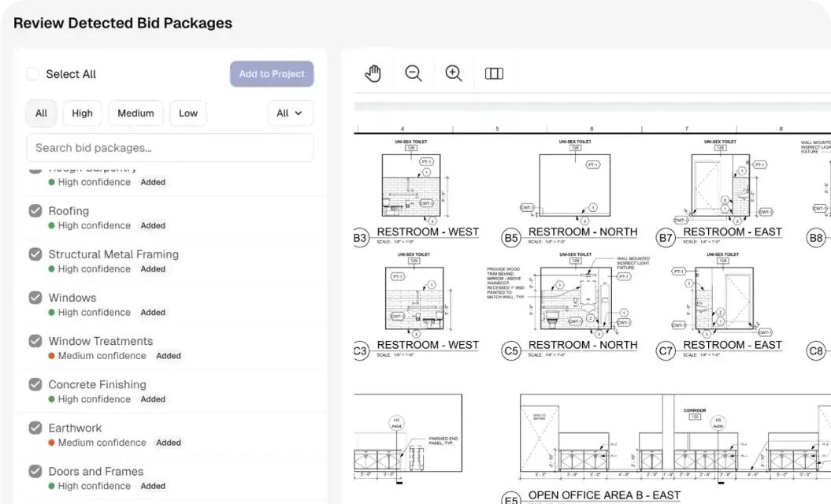
Task: Click the zoom in magnifier icon
Action: pyautogui.click(x=454, y=74)
